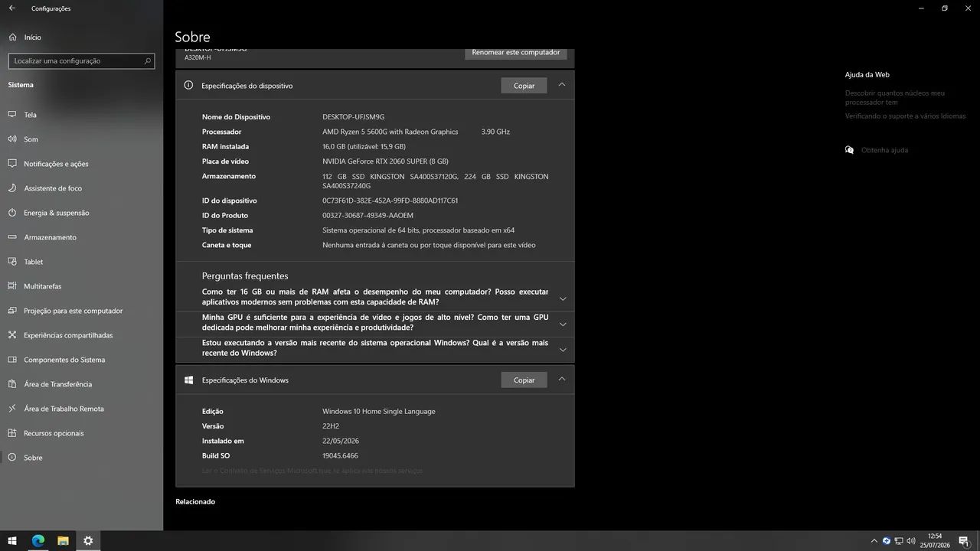Open the volume control in the tray
This screenshot has height=551, width=980.
click(x=911, y=541)
